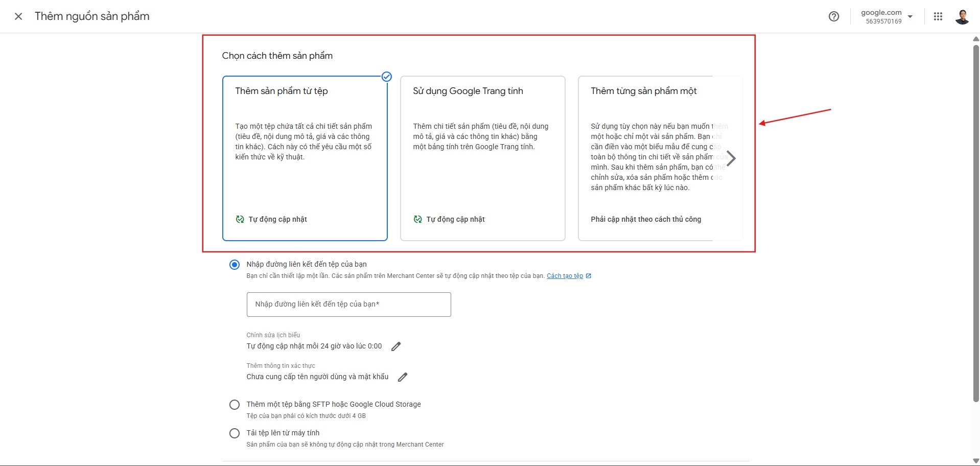Select the Sử dụng Google Trang tính card
This screenshot has height=466, width=980.
(483, 158)
